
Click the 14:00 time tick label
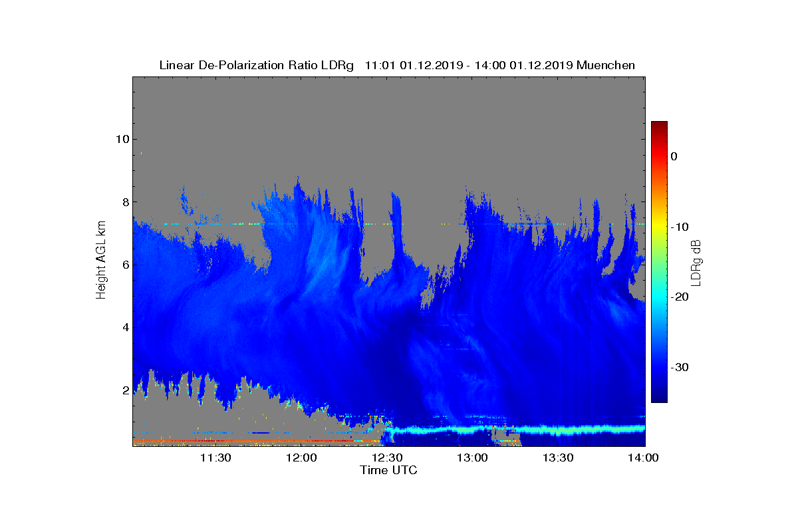point(642,458)
